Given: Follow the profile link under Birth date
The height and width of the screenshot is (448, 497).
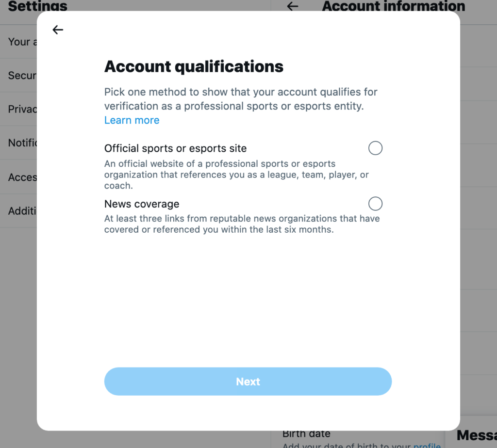Looking at the screenshot, I should tap(427, 445).
